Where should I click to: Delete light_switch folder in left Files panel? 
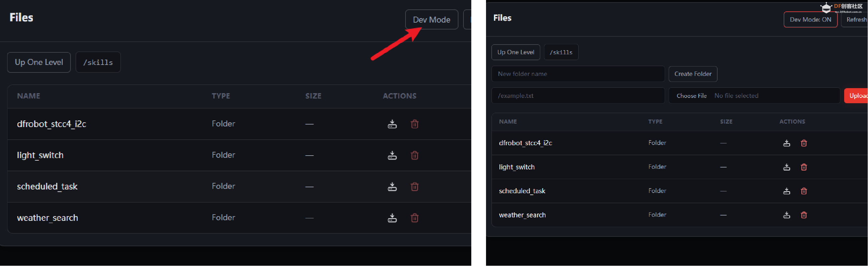415,155
